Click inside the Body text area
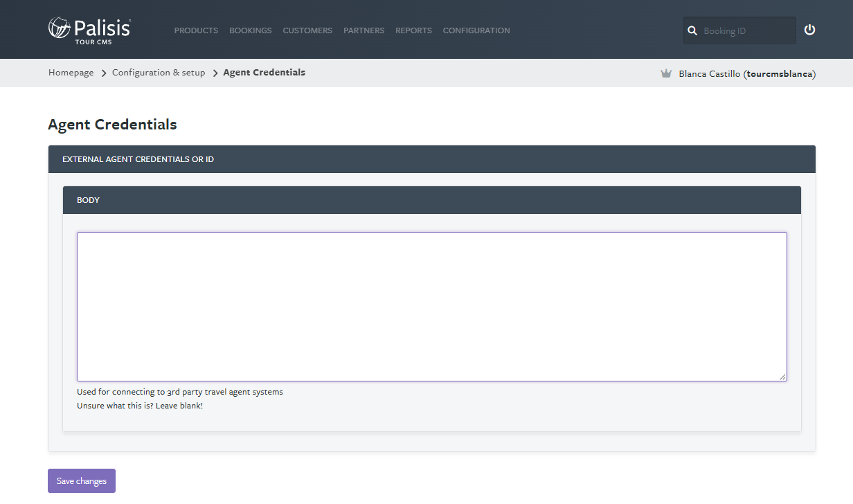The height and width of the screenshot is (504, 853). coord(432,307)
